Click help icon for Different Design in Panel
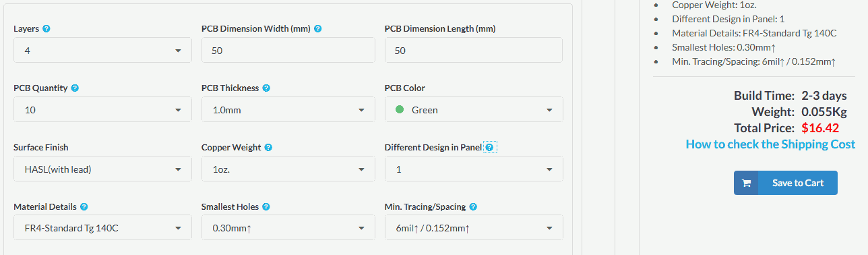This screenshot has height=255, width=868. click(x=489, y=148)
